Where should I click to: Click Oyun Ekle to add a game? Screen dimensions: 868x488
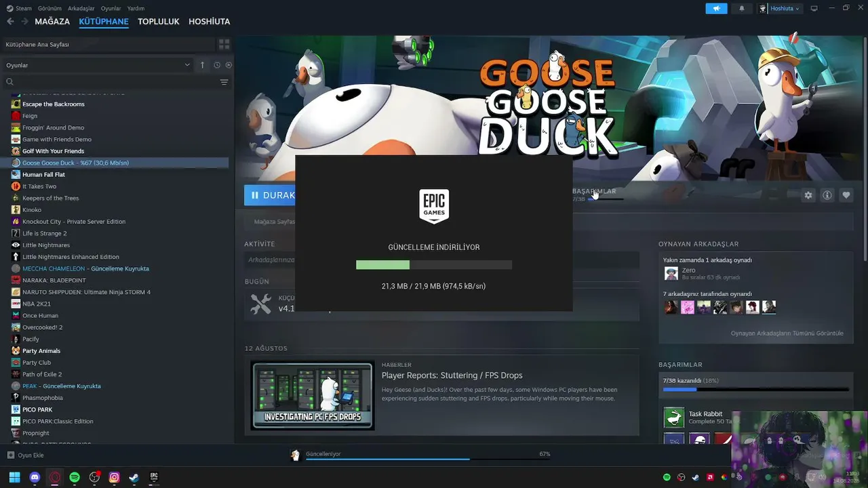click(x=26, y=455)
